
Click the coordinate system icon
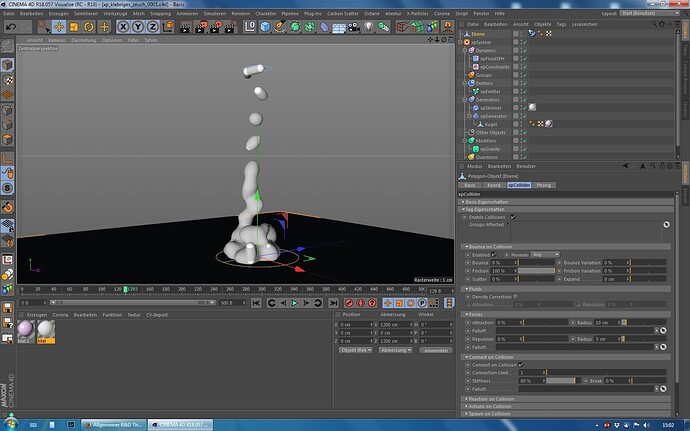coord(168,27)
